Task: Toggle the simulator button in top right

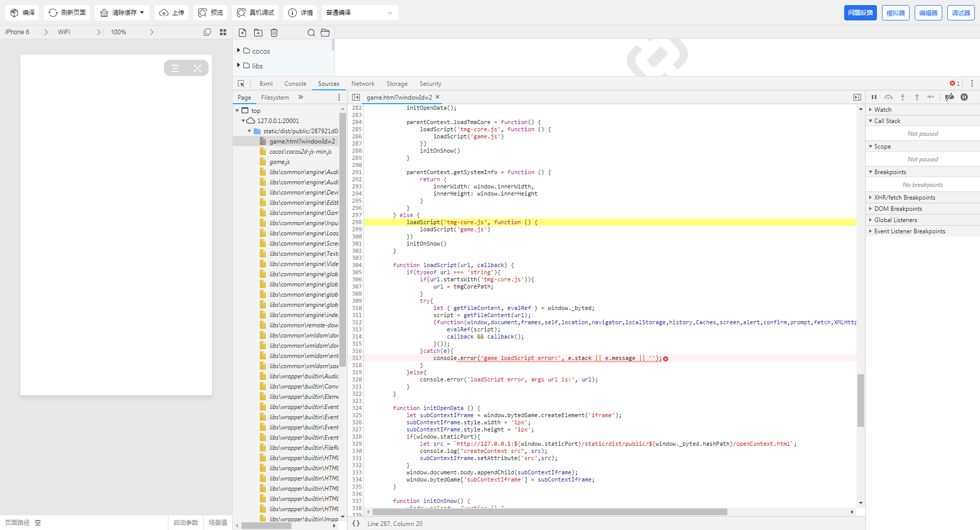Action: [x=895, y=13]
